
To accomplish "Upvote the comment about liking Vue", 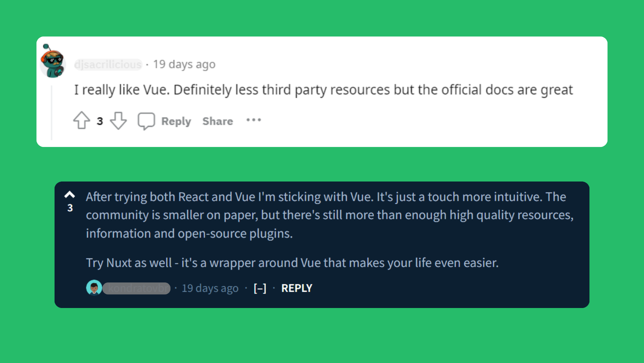I will click(82, 121).
